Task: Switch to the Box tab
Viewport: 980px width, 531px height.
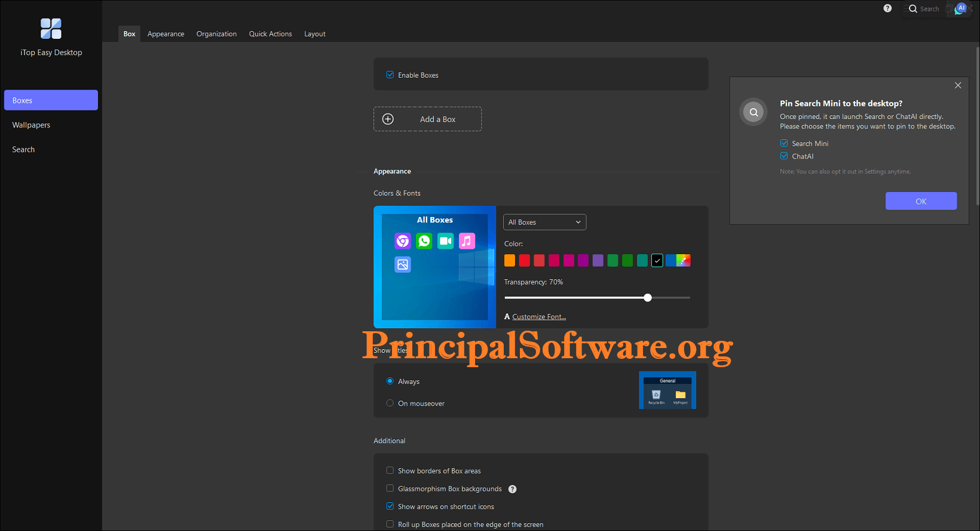Action: (x=130, y=33)
